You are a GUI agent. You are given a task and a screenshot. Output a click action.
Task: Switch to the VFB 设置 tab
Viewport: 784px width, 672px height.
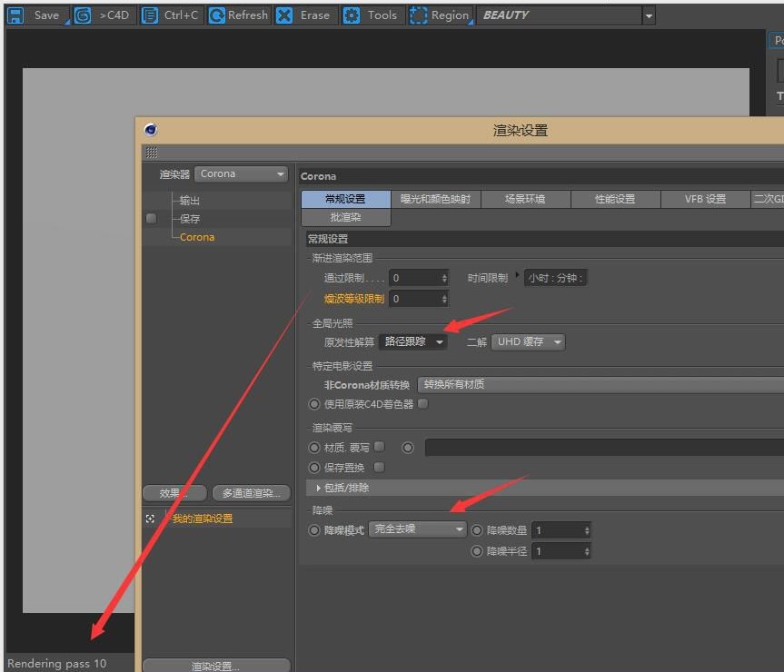tap(706, 199)
